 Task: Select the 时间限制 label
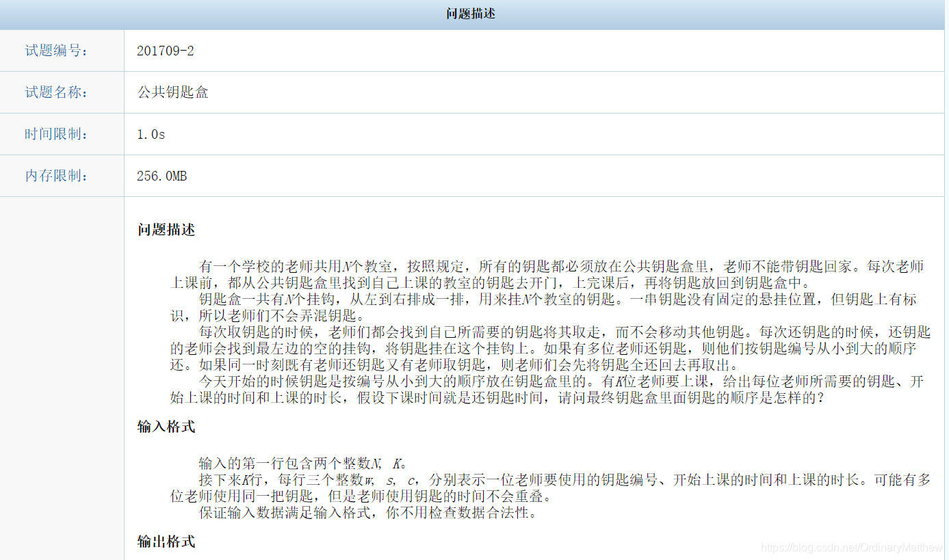click(x=57, y=134)
